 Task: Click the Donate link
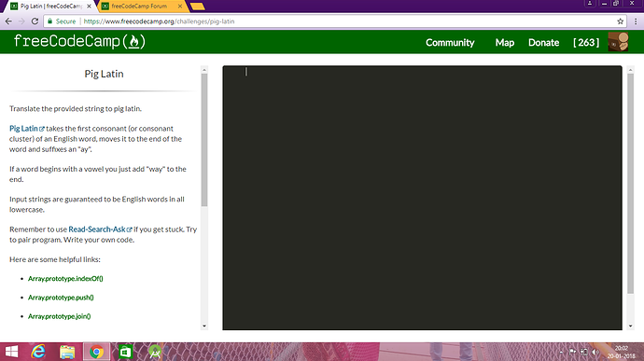(x=543, y=43)
